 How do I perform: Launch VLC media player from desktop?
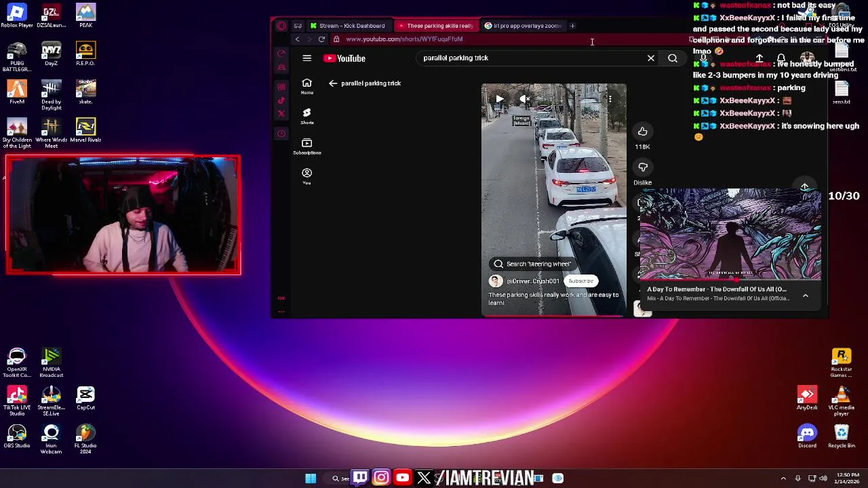[x=841, y=401]
